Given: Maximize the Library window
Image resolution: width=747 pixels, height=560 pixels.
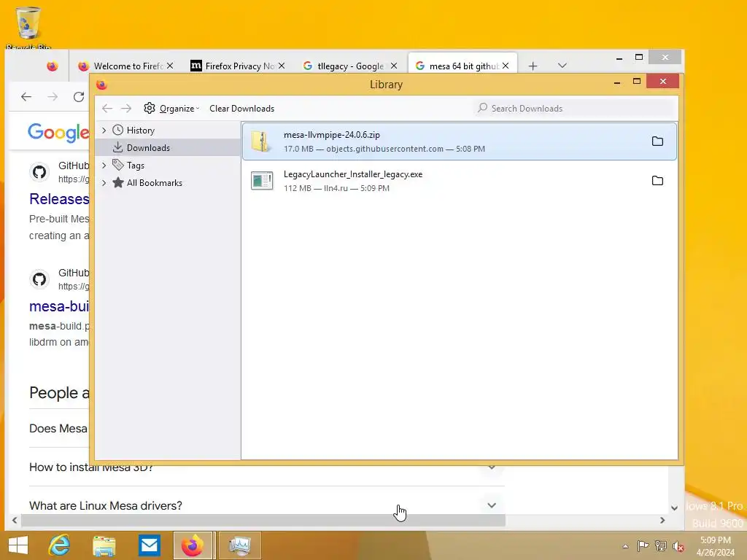Looking at the screenshot, I should click(636, 82).
